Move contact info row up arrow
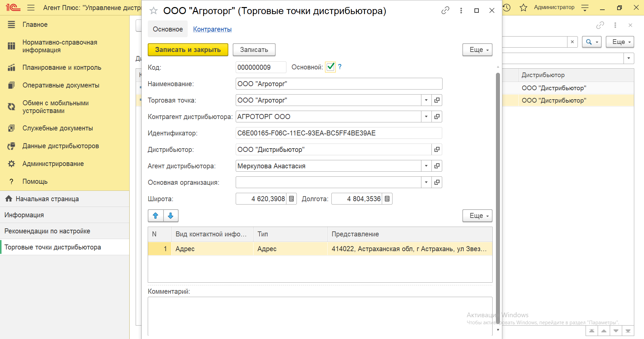 pos(155,216)
